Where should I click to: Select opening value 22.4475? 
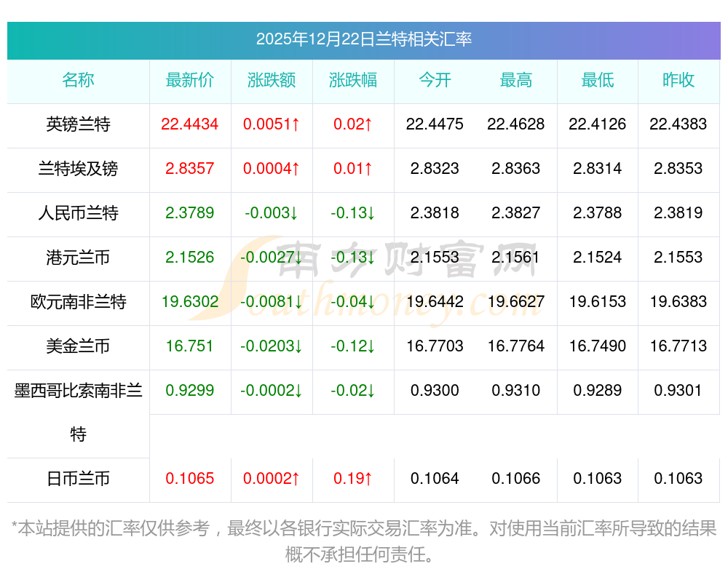pos(435,124)
